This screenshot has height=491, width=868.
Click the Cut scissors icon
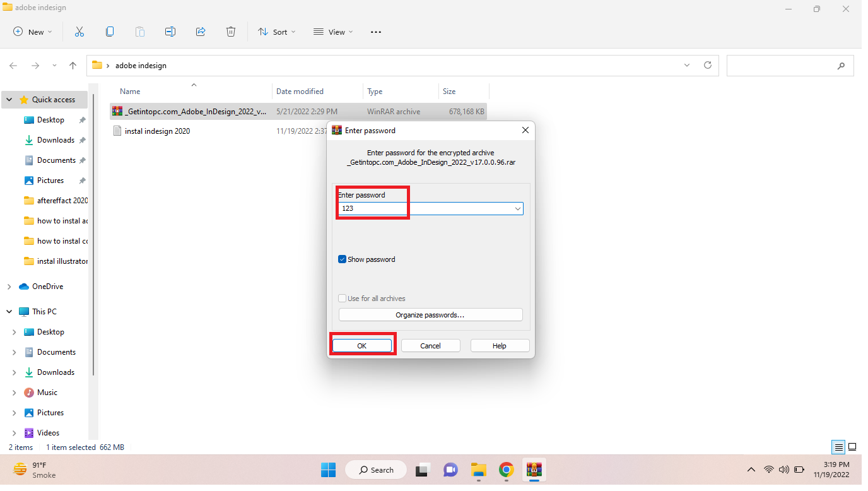[x=79, y=32]
